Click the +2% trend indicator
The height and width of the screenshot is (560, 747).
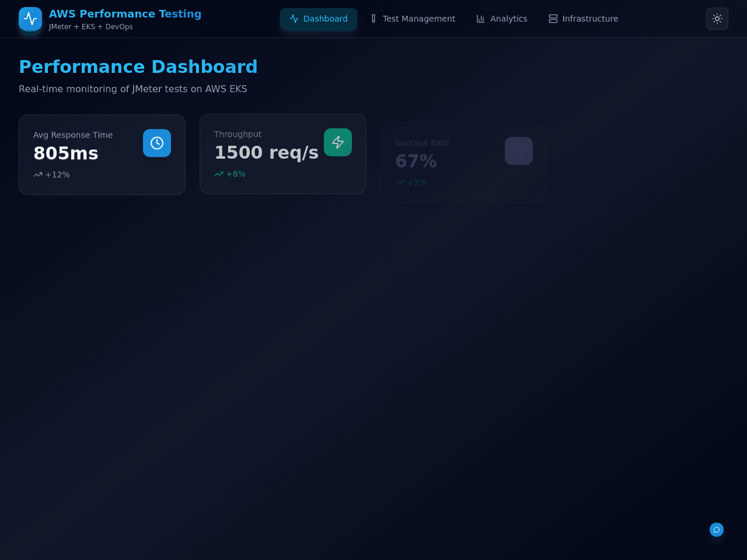pyautogui.click(x=411, y=183)
